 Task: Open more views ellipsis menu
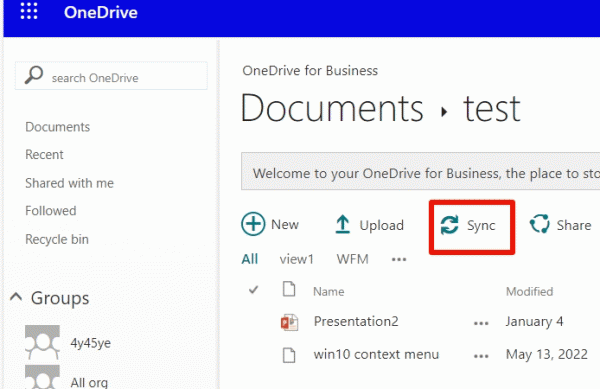(x=399, y=260)
